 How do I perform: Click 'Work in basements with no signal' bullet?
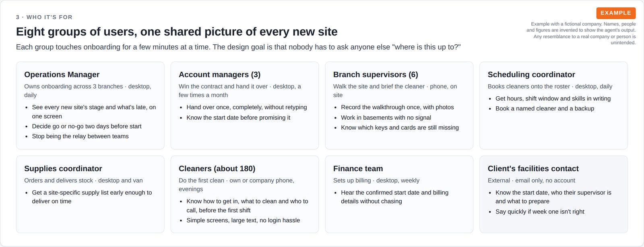pyautogui.click(x=386, y=118)
